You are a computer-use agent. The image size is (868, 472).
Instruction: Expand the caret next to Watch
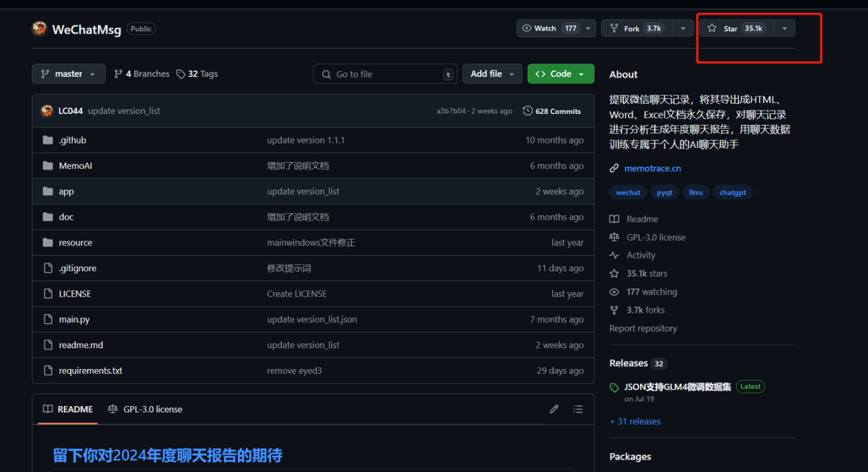[589, 28]
